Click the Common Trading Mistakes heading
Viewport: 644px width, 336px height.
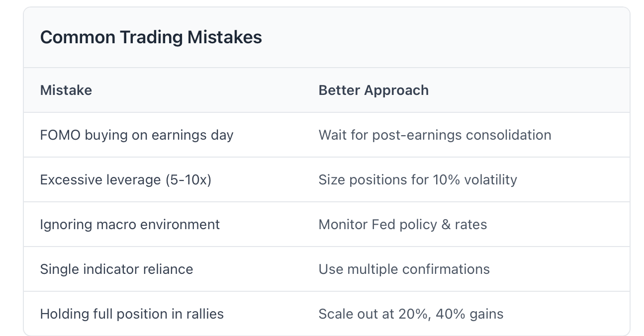click(x=151, y=37)
